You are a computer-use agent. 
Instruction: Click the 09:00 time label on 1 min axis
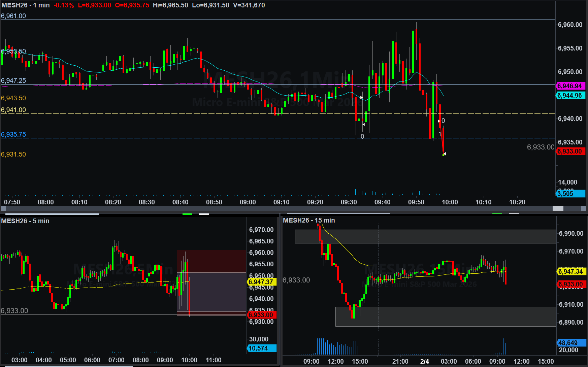point(248,202)
